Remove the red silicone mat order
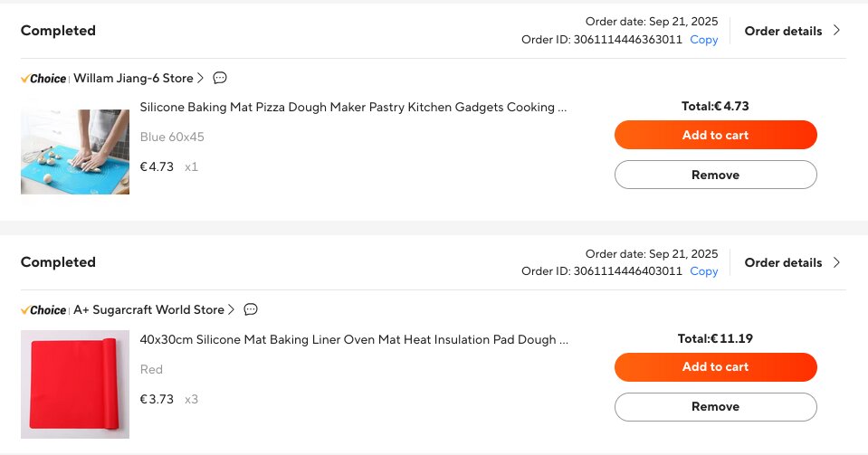Screen dimensions: 868x455 point(715,406)
